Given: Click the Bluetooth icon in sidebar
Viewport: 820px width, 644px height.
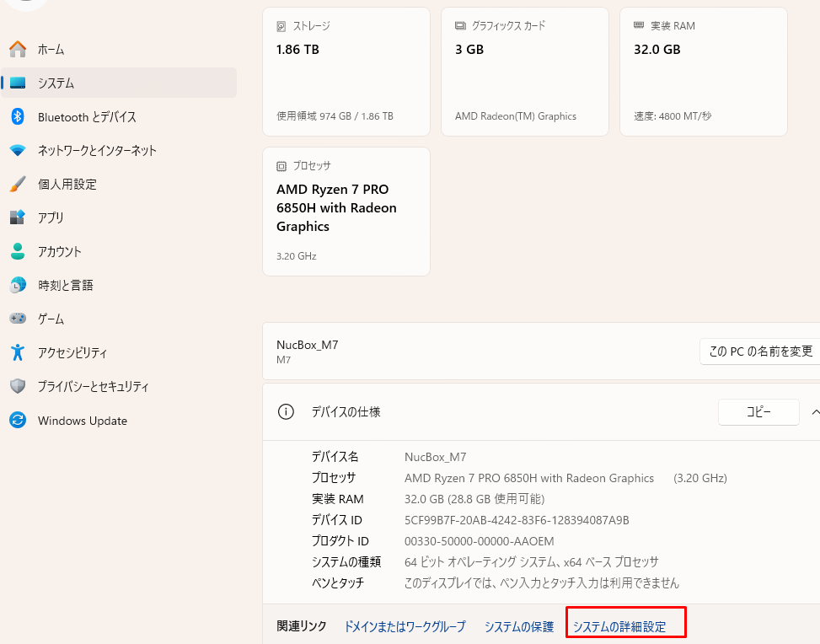Looking at the screenshot, I should tap(18, 116).
